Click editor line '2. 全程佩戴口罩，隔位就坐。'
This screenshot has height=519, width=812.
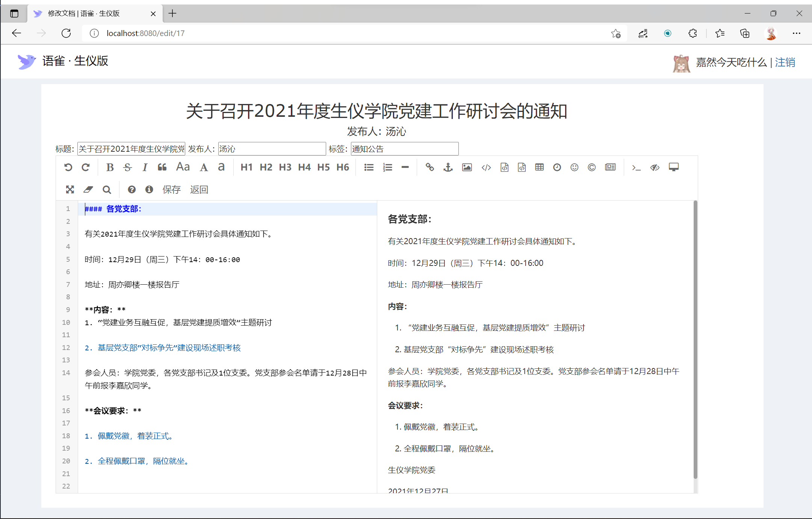tap(138, 461)
